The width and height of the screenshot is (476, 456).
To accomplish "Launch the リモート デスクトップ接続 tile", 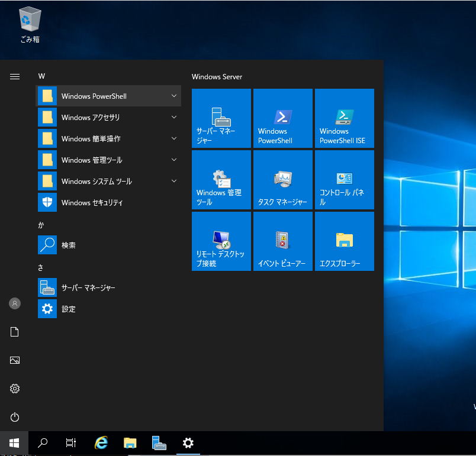I will click(x=221, y=241).
